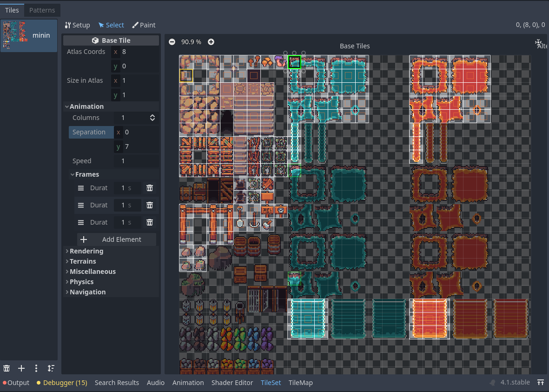Zoom into the tile atlas
549x392 pixels.
tap(211, 41)
